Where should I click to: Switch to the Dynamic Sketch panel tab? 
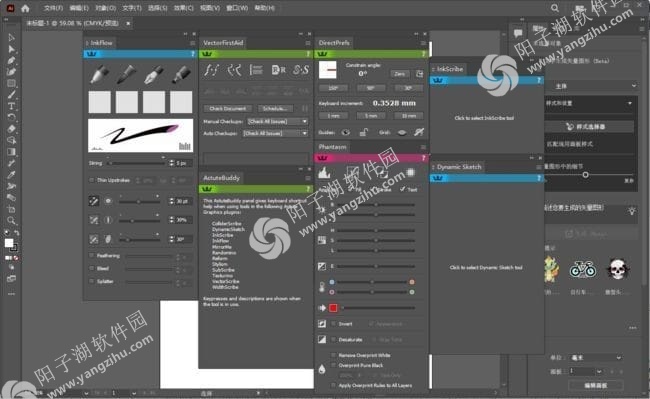tap(458, 167)
